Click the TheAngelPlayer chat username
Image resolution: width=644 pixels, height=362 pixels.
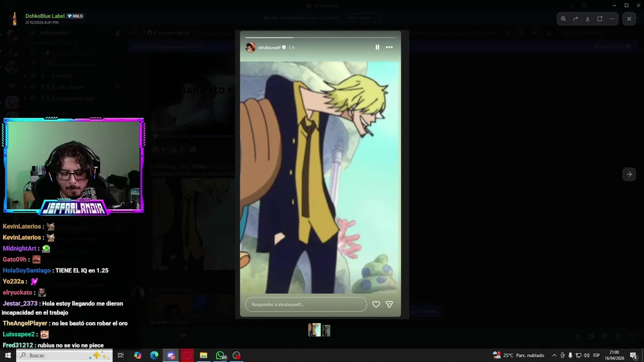25,323
